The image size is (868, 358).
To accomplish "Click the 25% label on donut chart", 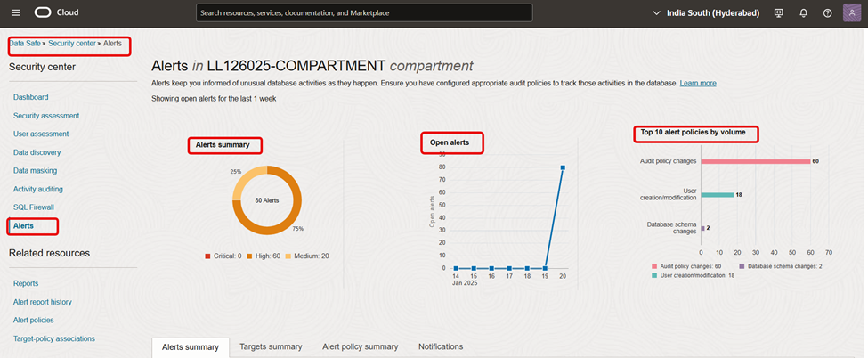I will click(x=236, y=172).
